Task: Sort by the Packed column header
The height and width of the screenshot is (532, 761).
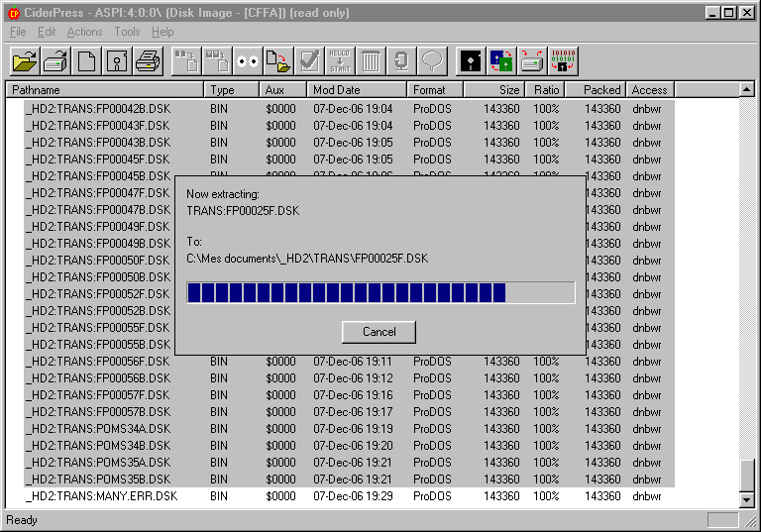Action: [596, 90]
